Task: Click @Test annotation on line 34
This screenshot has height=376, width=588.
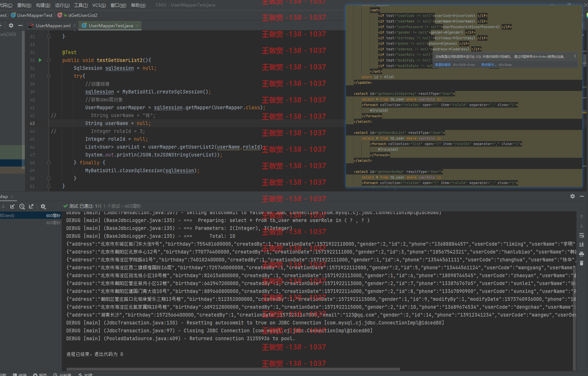Action: 69,52
